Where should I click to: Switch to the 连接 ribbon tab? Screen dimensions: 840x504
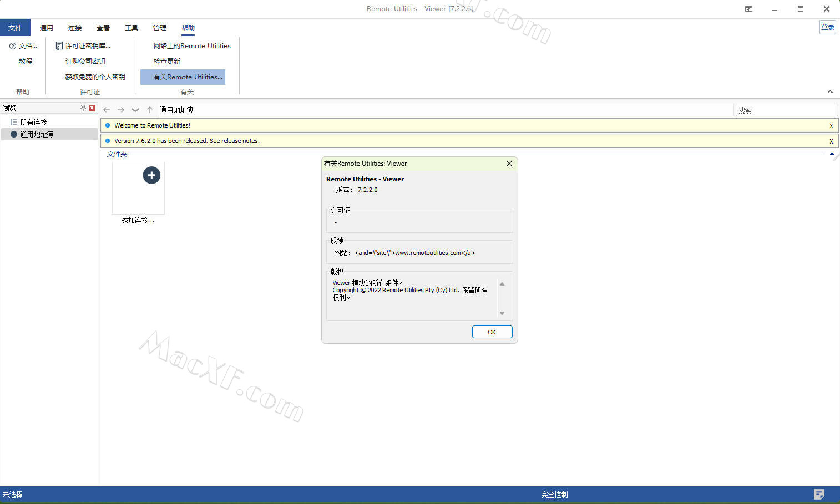[x=75, y=28]
